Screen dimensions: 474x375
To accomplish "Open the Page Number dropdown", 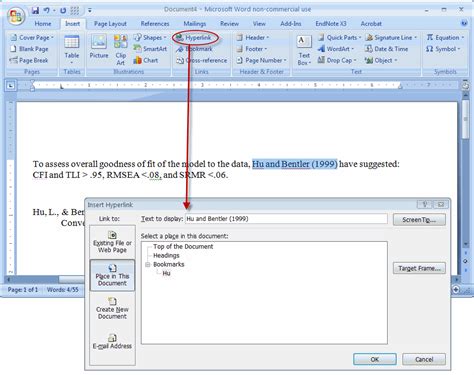I will tap(261, 60).
